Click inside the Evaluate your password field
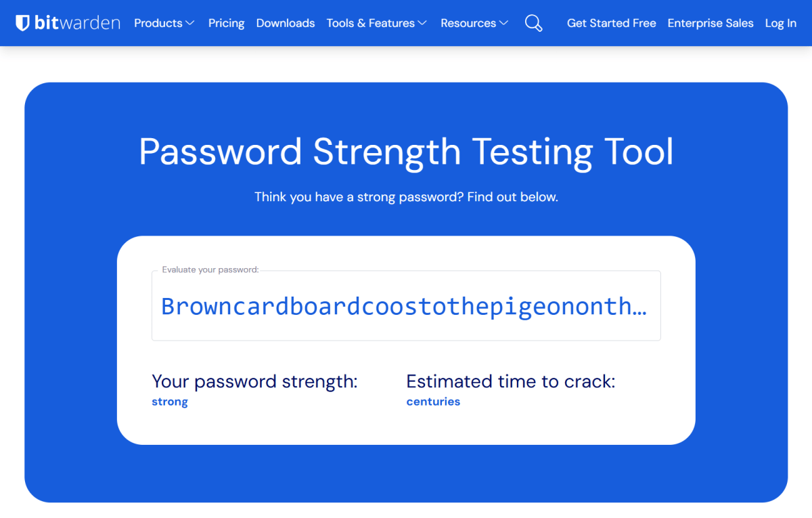 406,305
